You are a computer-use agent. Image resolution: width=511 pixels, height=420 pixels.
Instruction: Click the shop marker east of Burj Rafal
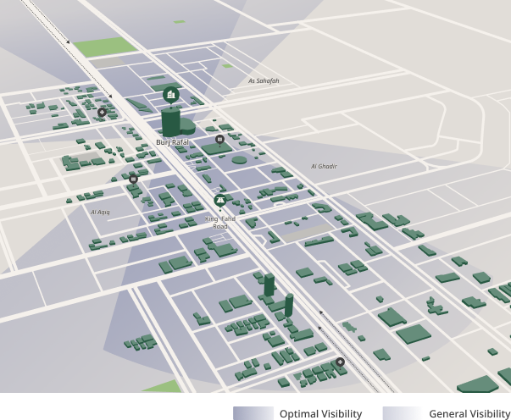(x=219, y=139)
